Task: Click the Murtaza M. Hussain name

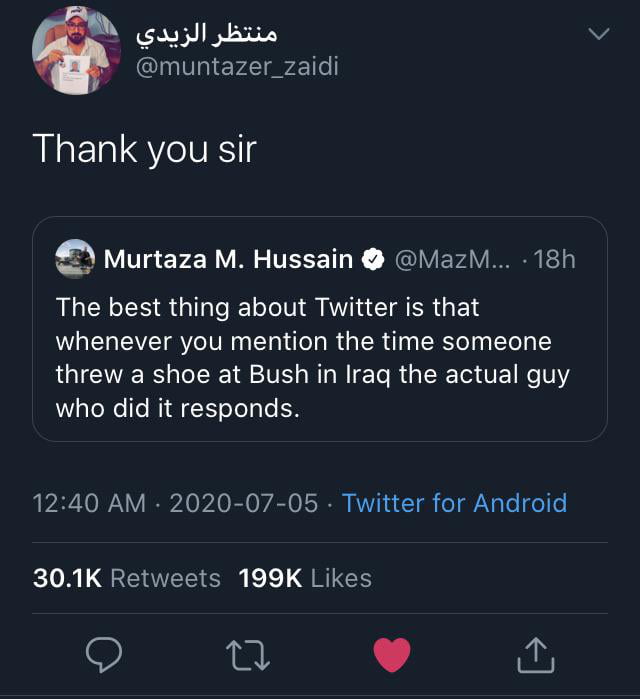Action: pos(228,260)
